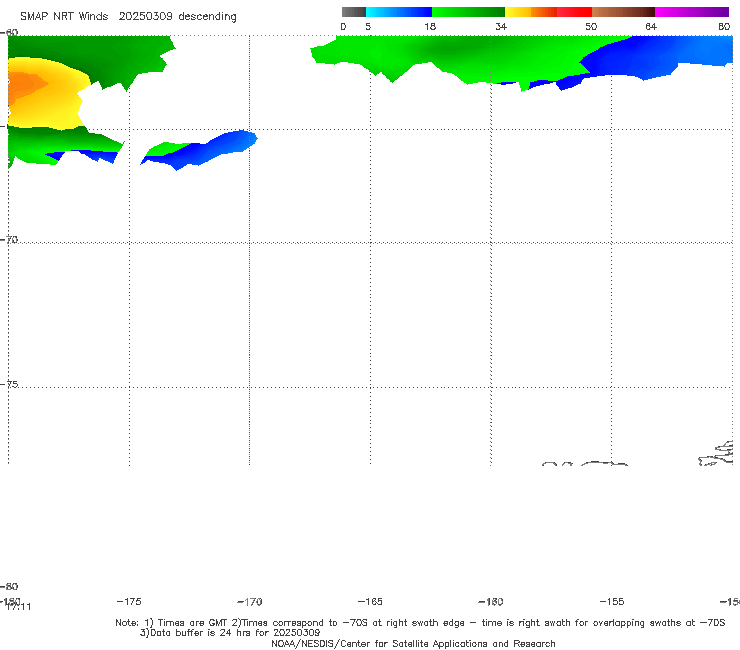Click the '-70' latitude axis label
This screenshot has width=740, height=650.
pos(9,240)
